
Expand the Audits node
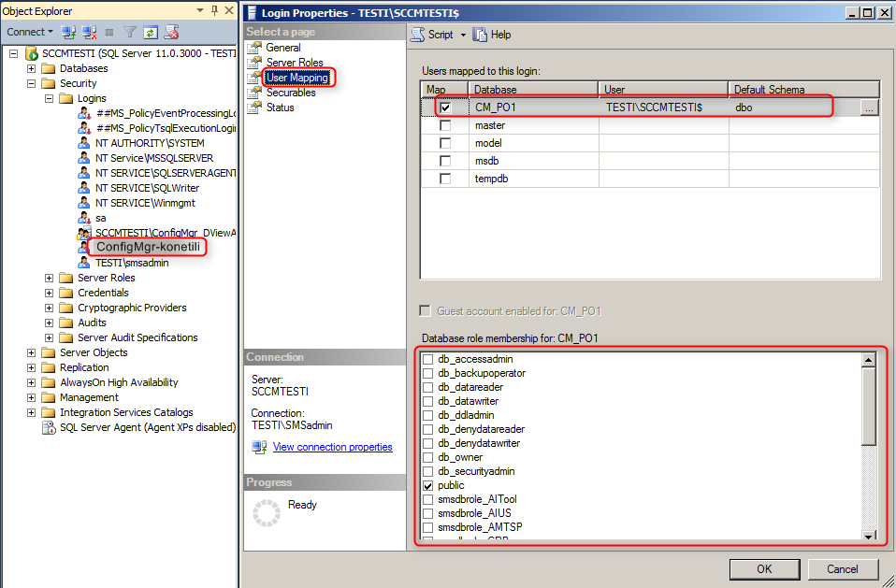(50, 323)
